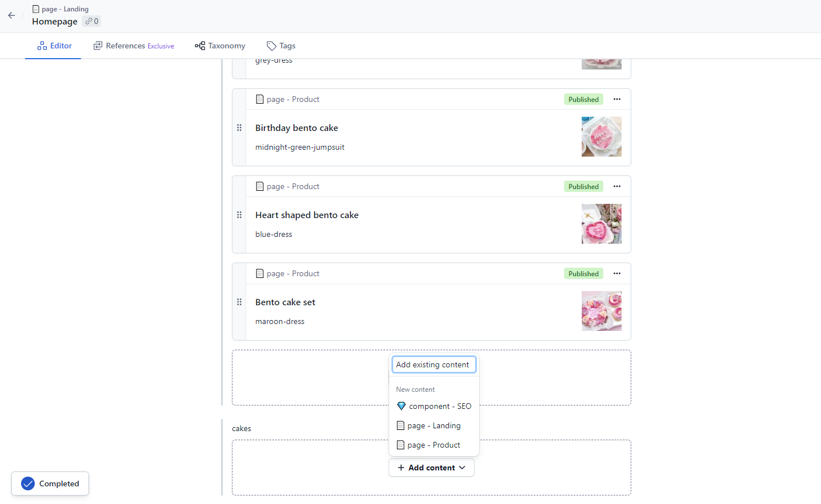Open the Heart shaped bento cake thumbnail image
The image size is (821, 504).
[602, 224]
